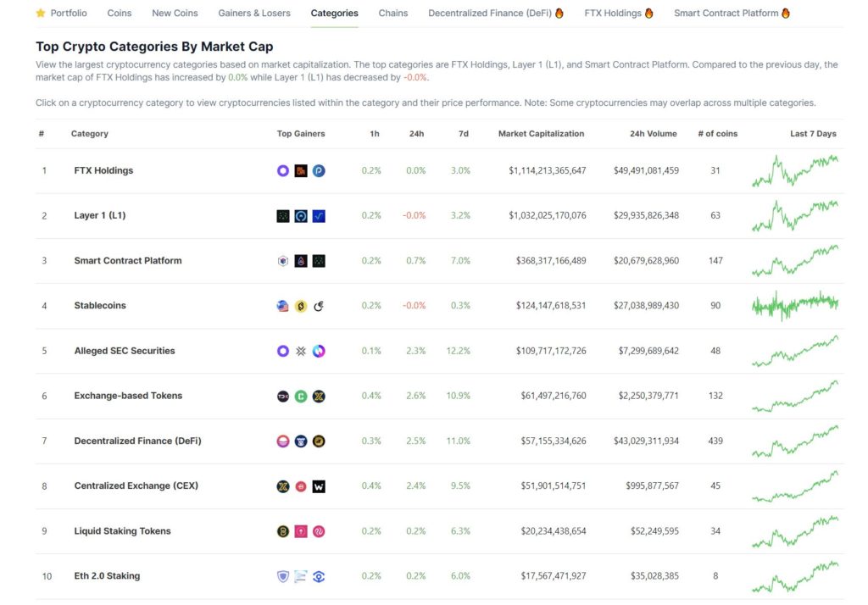This screenshot has height=605, width=868.
Task: Select the gold-and-black coin in Decentralized Finance row
Action: click(319, 441)
